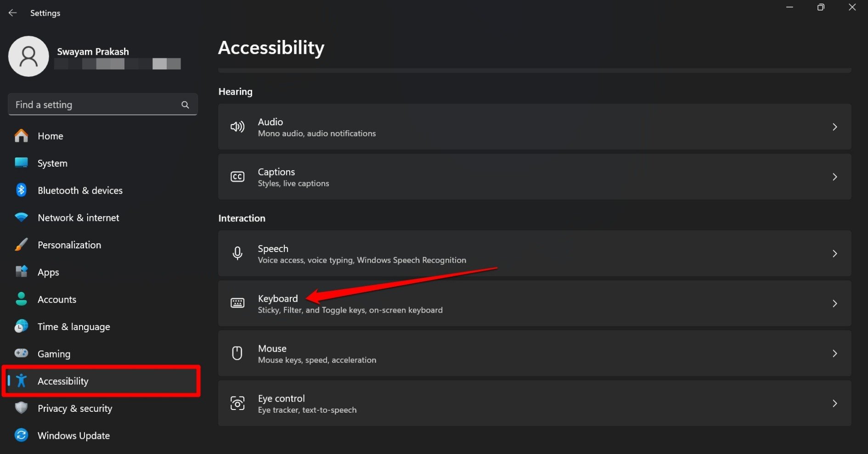
Task: Click the Speech microphone icon
Action: click(x=237, y=253)
